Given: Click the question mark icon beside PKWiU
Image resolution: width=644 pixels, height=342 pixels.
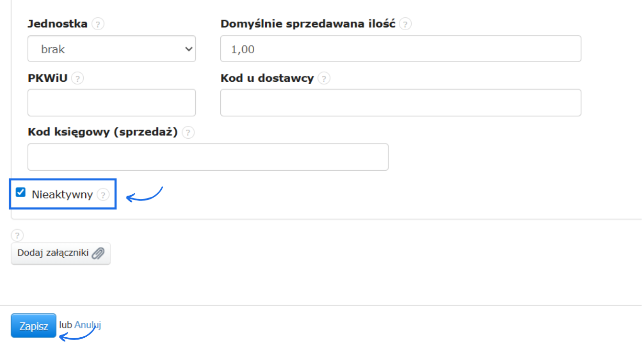Looking at the screenshot, I should [x=77, y=78].
